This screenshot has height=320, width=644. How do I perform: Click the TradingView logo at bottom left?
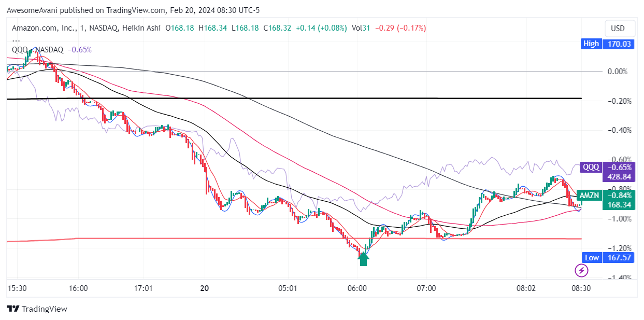[x=37, y=309]
